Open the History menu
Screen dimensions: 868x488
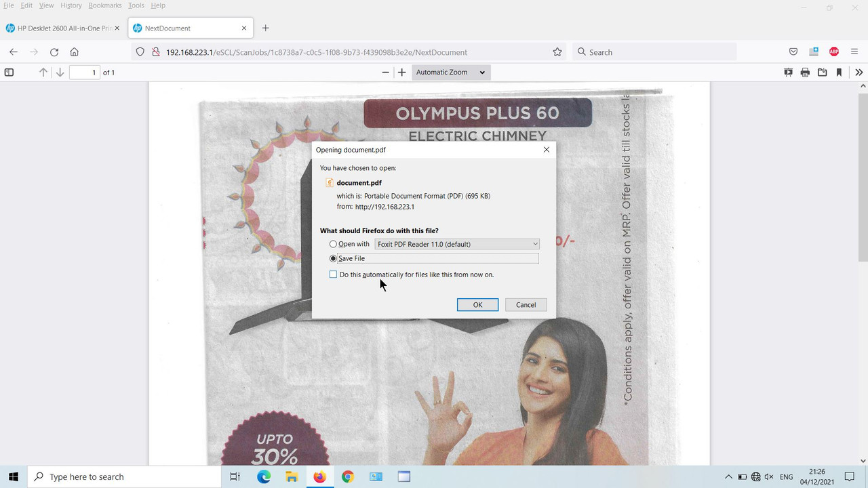click(x=71, y=5)
